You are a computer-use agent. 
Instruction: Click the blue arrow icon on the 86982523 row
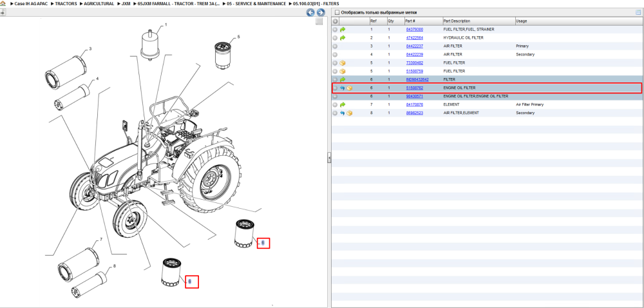(342, 113)
